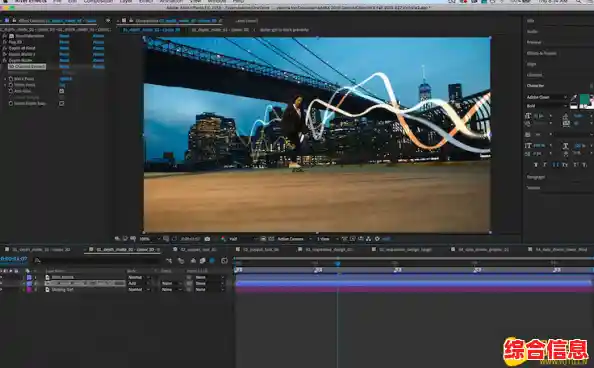The image size is (594, 368).
Task: Click label color swatch of layer 3
Action: click(29, 290)
